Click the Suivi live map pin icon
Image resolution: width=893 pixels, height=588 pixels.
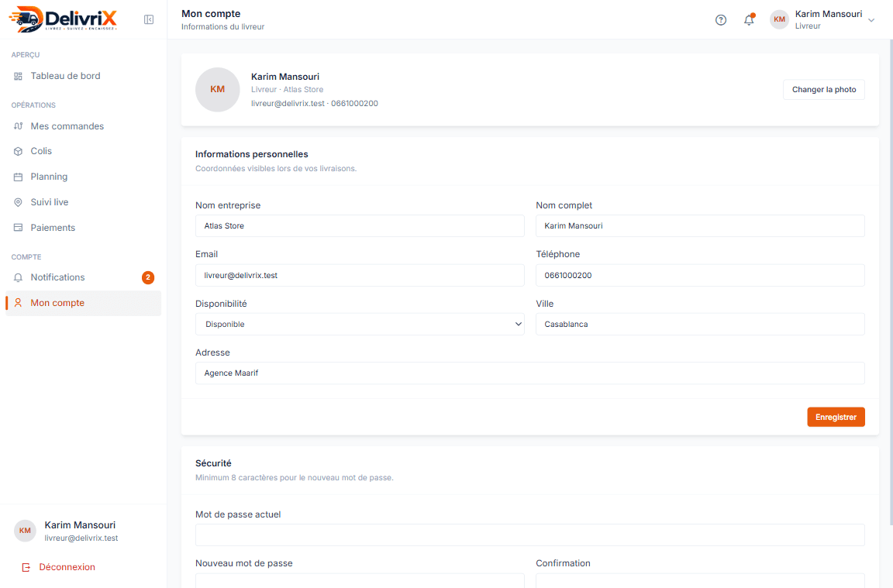(x=19, y=202)
